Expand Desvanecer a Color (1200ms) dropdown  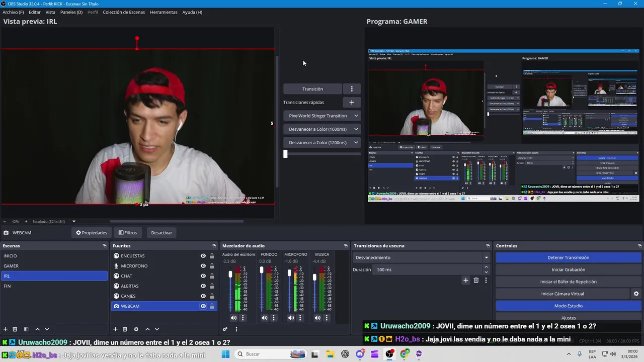tap(356, 143)
